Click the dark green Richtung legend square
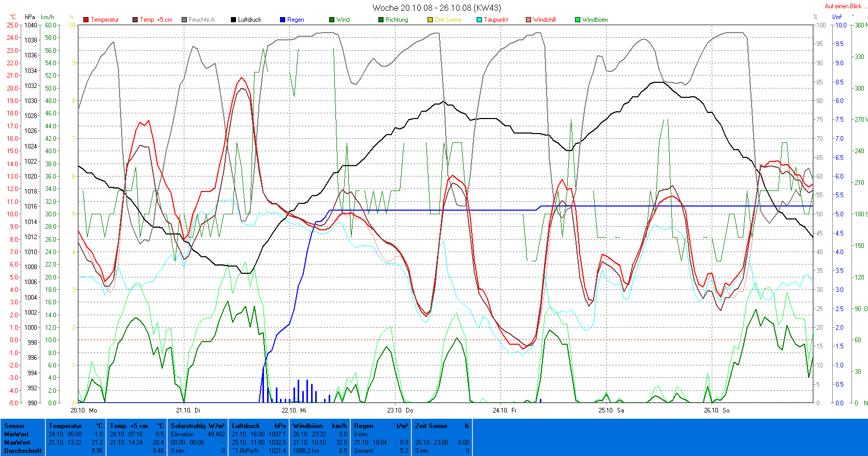 pos(381,20)
